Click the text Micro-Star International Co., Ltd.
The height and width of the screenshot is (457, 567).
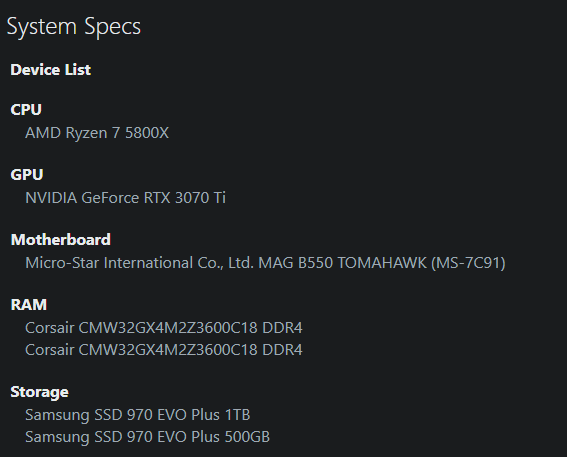(139, 263)
